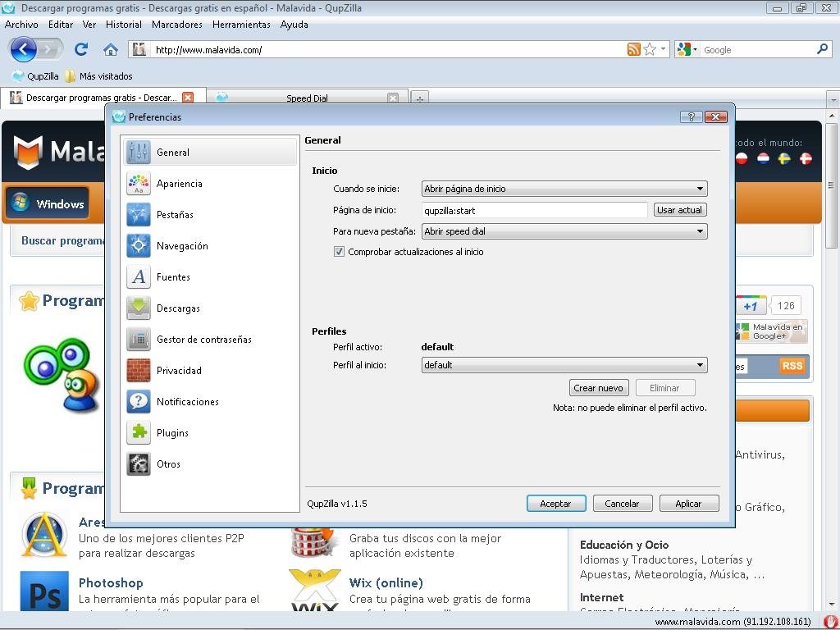The height and width of the screenshot is (630, 840).
Task: Select the Privacidad brick wall icon
Action: [x=138, y=370]
